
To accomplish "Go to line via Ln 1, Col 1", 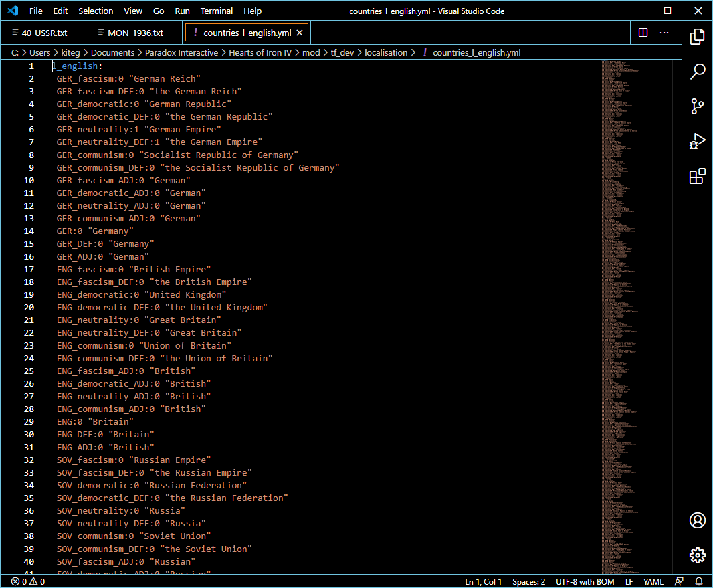I will [483, 581].
